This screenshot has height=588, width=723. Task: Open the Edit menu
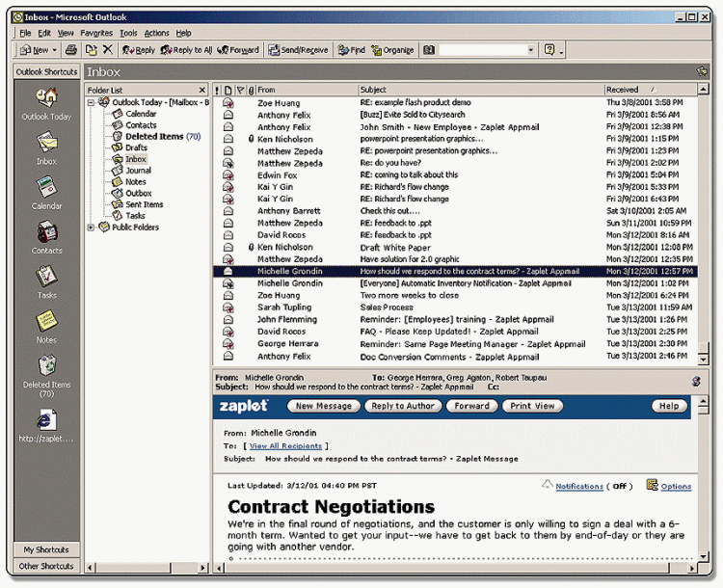[44, 33]
